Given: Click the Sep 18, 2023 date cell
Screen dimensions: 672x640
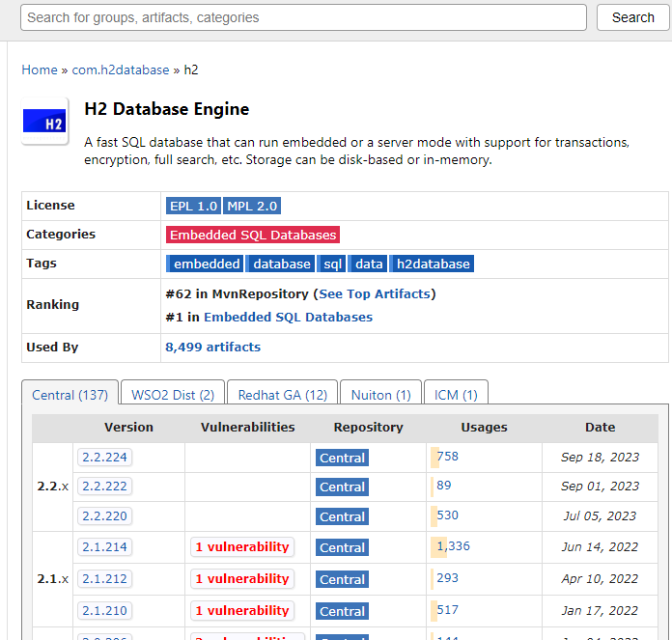Looking at the screenshot, I should (x=600, y=458).
